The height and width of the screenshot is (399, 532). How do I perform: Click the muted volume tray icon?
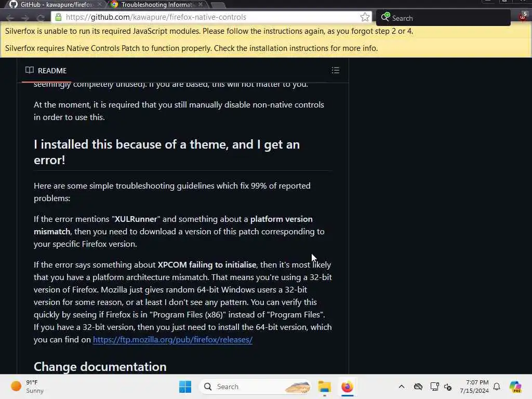click(x=448, y=387)
